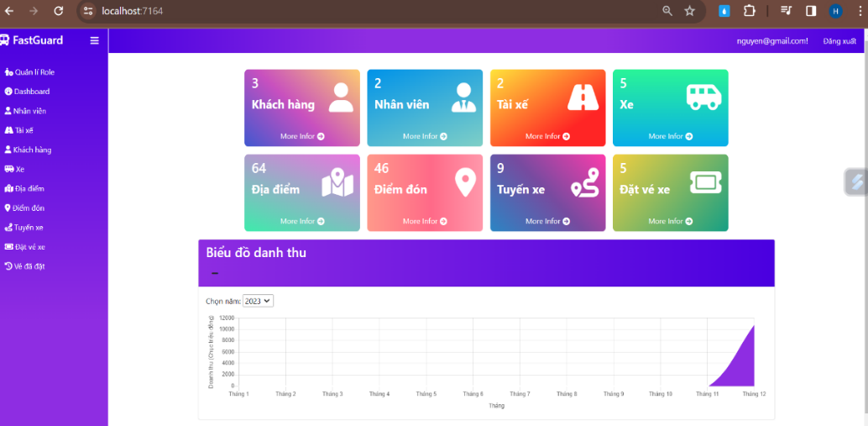
Task: Click the profile avatar H icon
Action: pyautogui.click(x=835, y=11)
